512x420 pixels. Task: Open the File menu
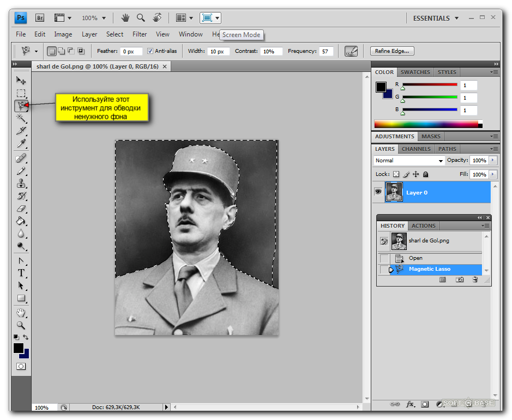(x=21, y=34)
